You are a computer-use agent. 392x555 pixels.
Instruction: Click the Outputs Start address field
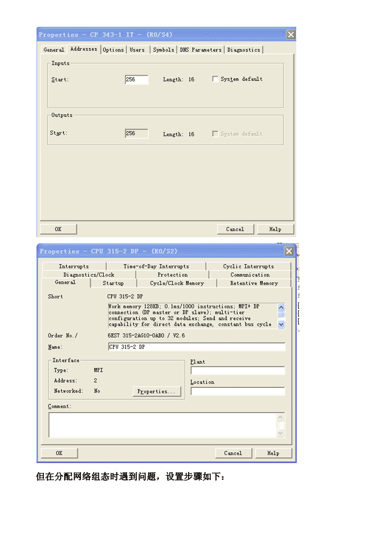(136, 133)
